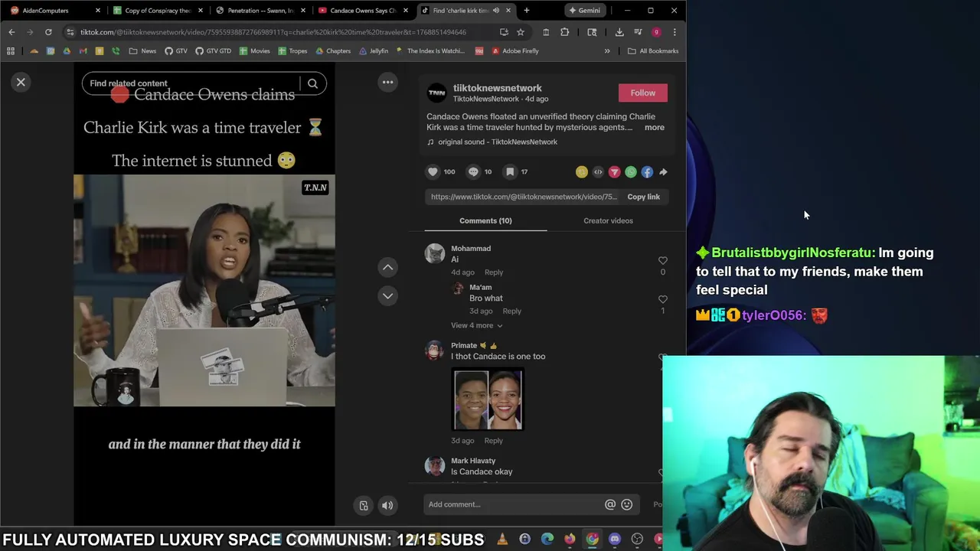Open Discord from the taskbar

pyautogui.click(x=615, y=540)
